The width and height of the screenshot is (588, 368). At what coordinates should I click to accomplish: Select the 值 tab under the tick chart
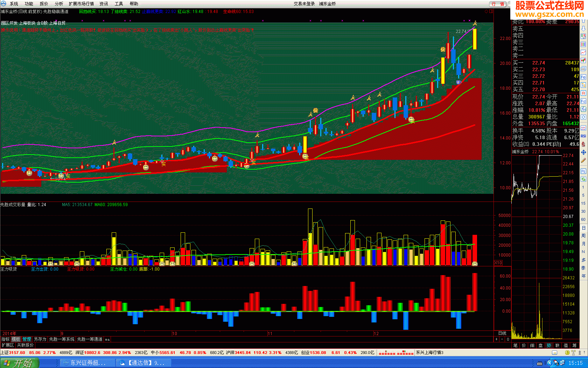tap(566, 346)
